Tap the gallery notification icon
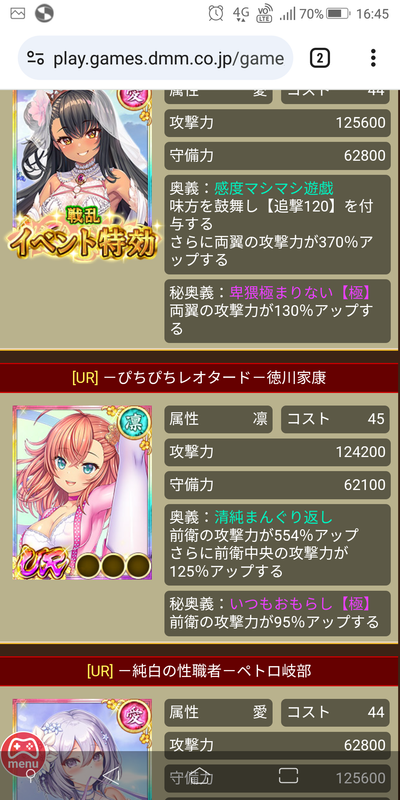 18,14
